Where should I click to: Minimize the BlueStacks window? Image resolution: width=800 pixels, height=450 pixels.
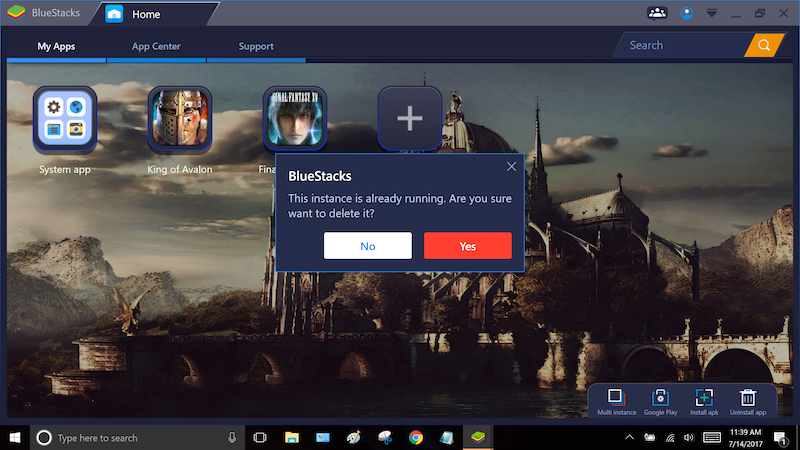point(736,14)
